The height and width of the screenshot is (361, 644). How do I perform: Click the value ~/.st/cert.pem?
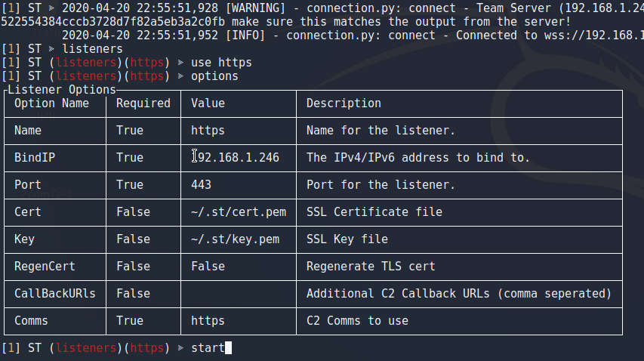tap(239, 211)
